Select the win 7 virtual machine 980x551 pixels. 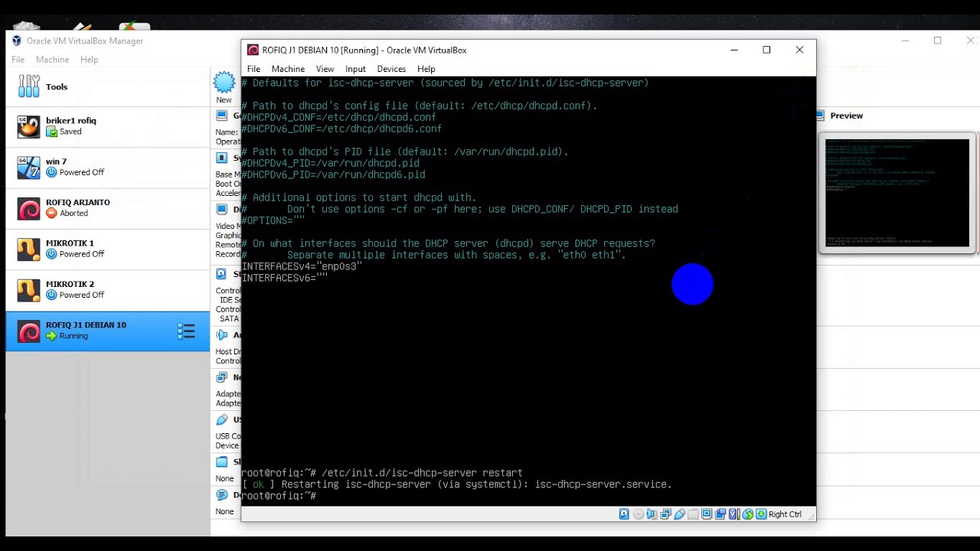point(107,167)
